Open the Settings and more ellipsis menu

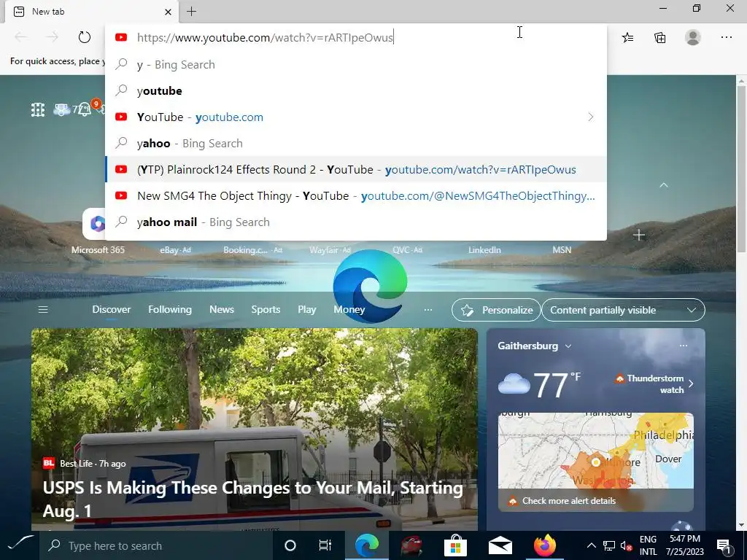coord(726,37)
